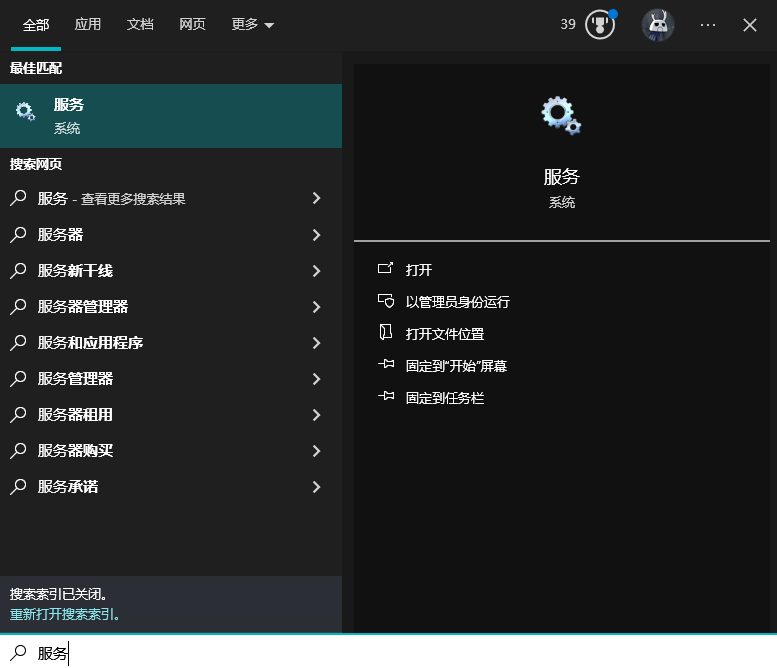Click the rewards medal icon beside 39
This screenshot has height=668, width=777.
599,25
